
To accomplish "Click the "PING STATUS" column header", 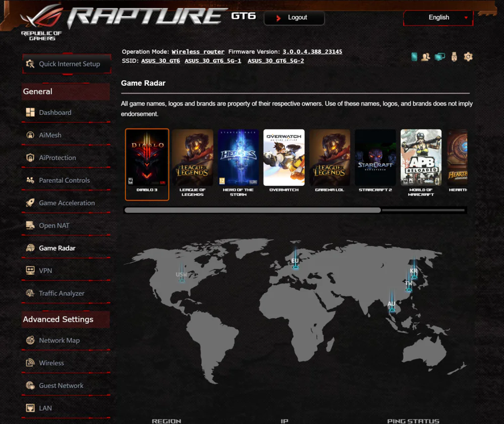I will [413, 421].
